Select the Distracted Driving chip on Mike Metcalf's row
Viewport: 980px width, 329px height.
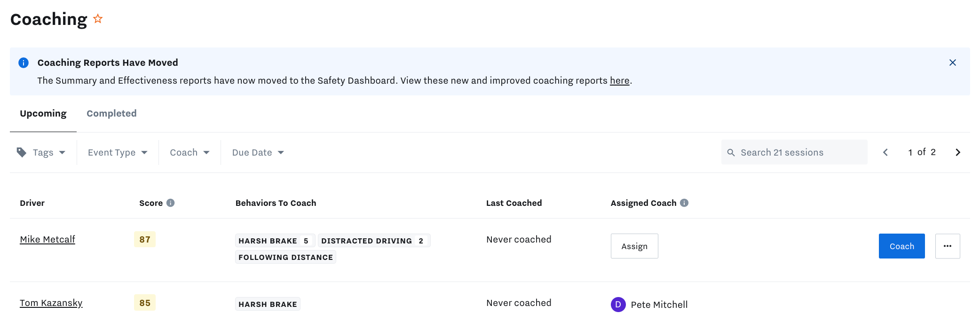(x=374, y=240)
